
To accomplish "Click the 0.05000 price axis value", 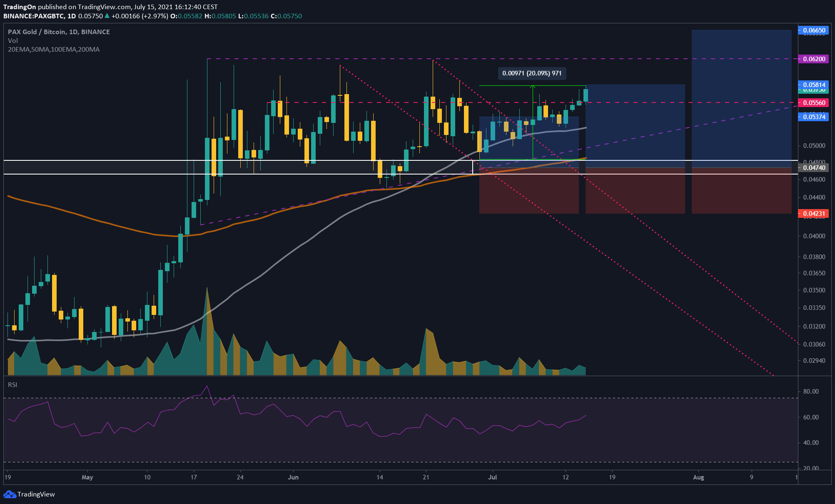I will tap(814, 146).
